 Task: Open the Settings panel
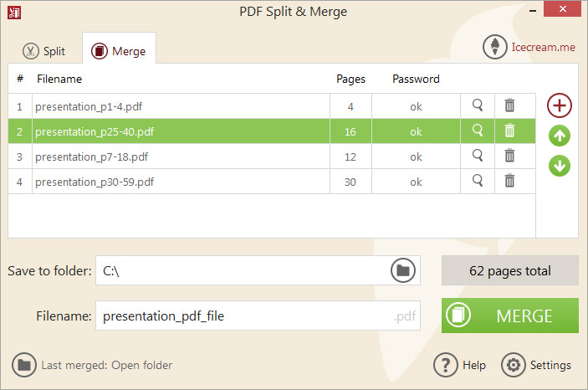pos(536,365)
